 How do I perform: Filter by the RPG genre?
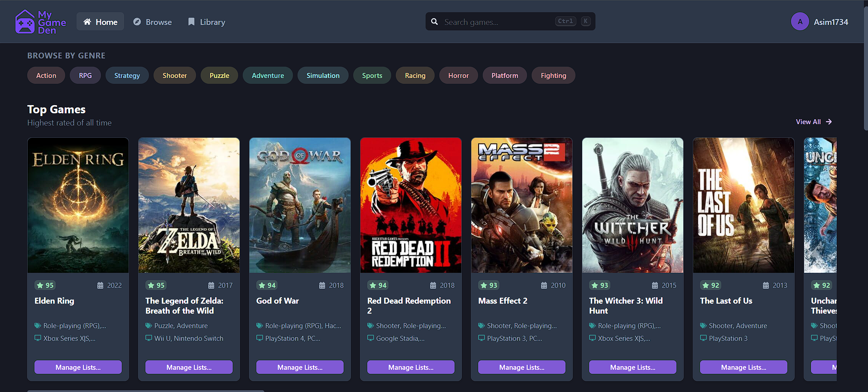pyautogui.click(x=85, y=76)
